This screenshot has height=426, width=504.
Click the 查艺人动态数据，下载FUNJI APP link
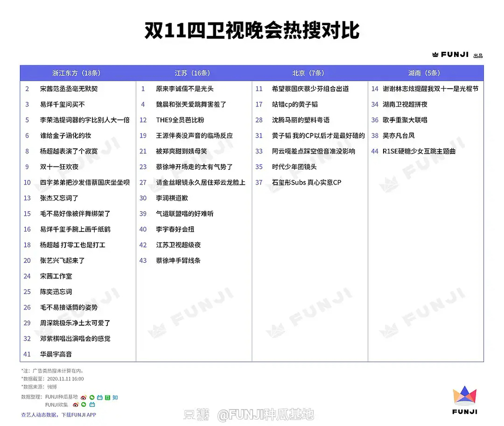click(x=58, y=415)
